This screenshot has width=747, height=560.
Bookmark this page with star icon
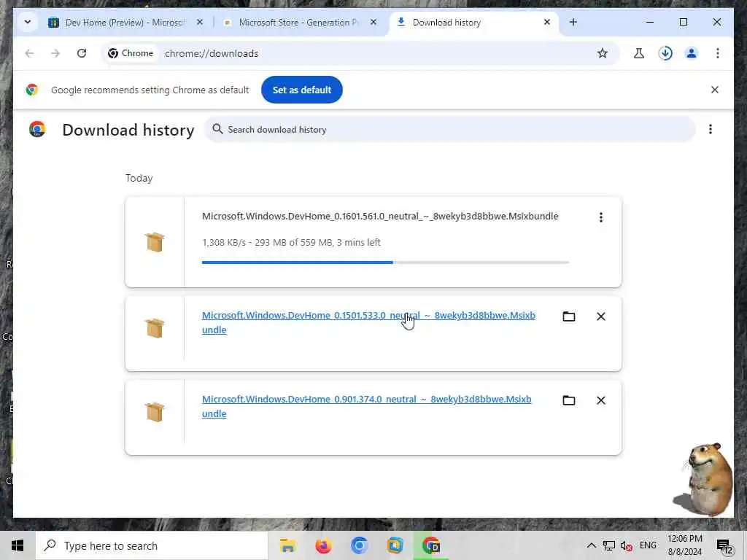pos(602,53)
